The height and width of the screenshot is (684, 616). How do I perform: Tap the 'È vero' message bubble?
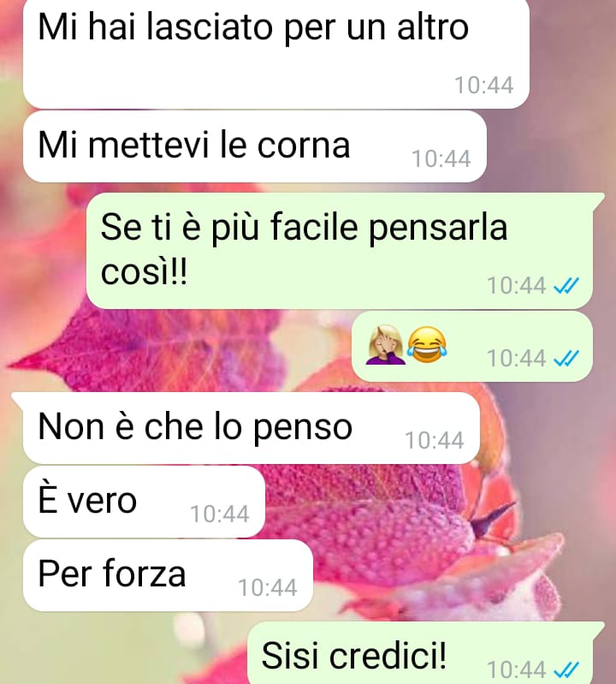click(x=144, y=502)
